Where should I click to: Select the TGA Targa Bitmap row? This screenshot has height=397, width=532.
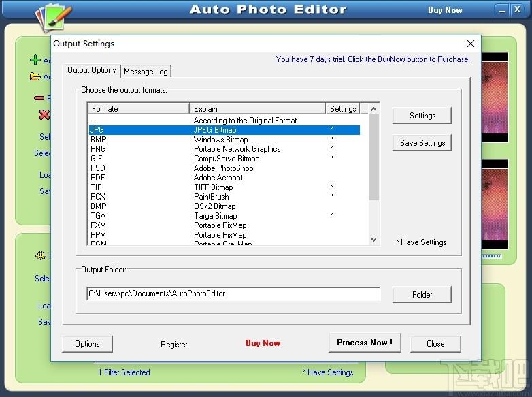tap(225, 216)
